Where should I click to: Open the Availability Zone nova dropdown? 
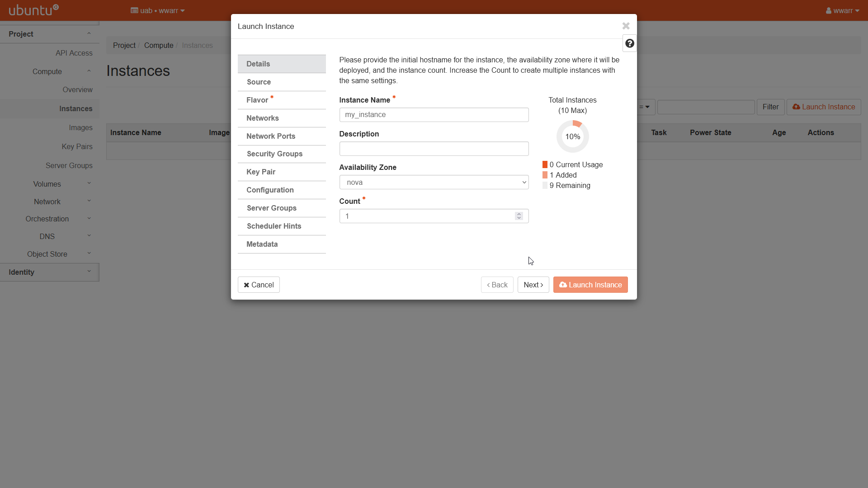pyautogui.click(x=434, y=182)
